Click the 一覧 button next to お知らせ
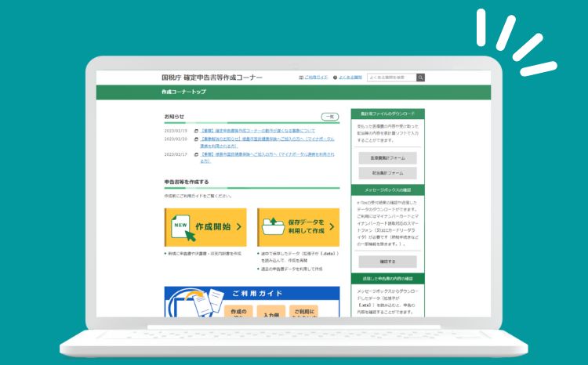 click(x=330, y=117)
